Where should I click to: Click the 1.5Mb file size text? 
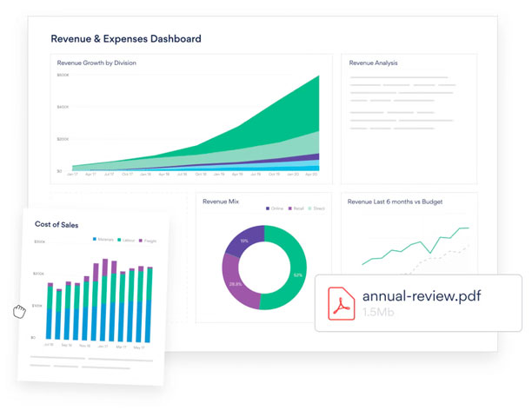click(378, 312)
